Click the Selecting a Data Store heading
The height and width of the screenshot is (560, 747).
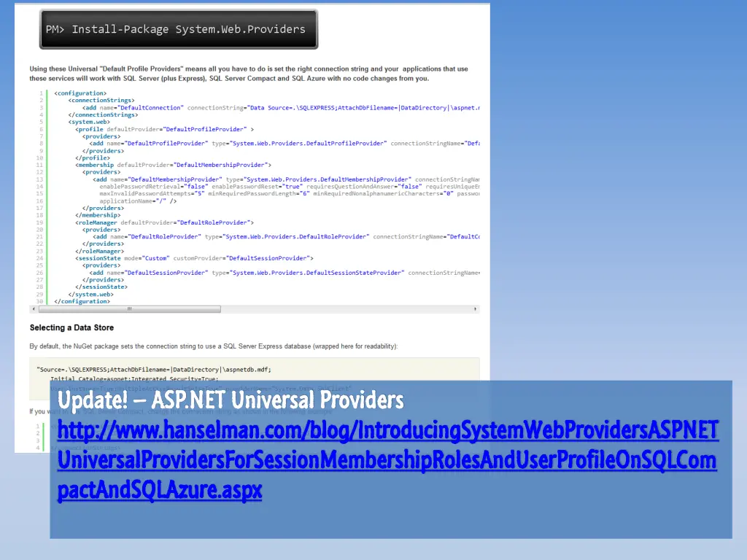click(x=70, y=327)
